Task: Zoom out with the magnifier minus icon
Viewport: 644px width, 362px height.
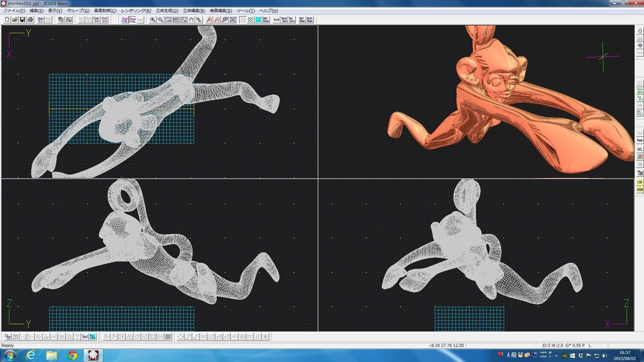Action: click(160, 20)
